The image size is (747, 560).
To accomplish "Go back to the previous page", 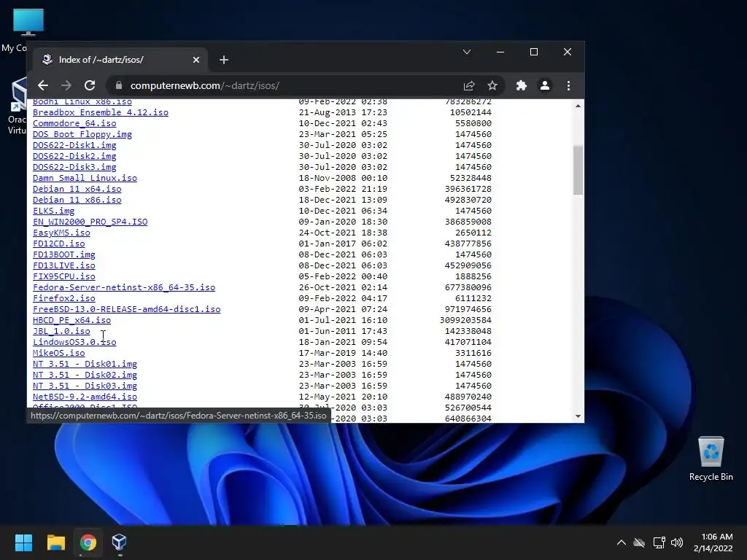I will [x=43, y=86].
